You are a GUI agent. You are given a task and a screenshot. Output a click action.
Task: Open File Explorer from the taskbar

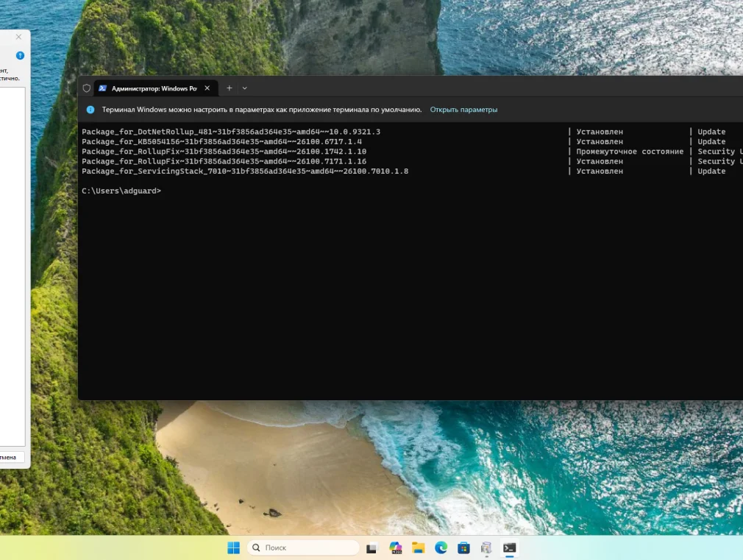click(418, 547)
